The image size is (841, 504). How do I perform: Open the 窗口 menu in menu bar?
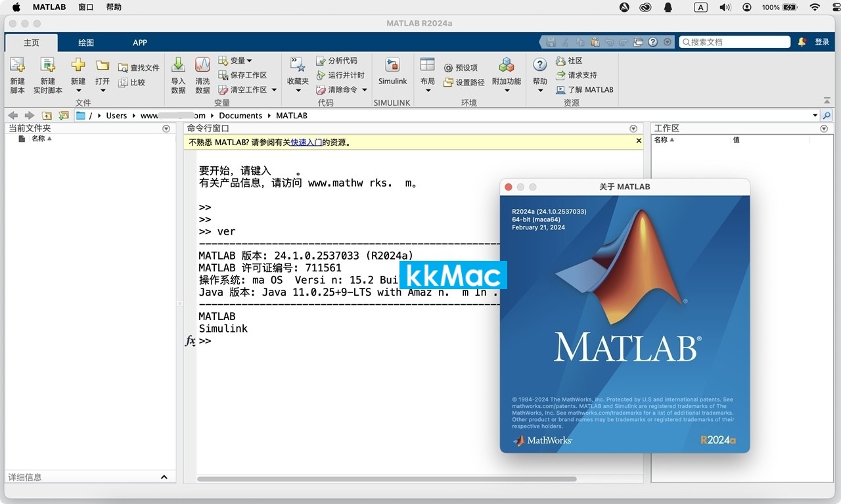[x=85, y=7]
